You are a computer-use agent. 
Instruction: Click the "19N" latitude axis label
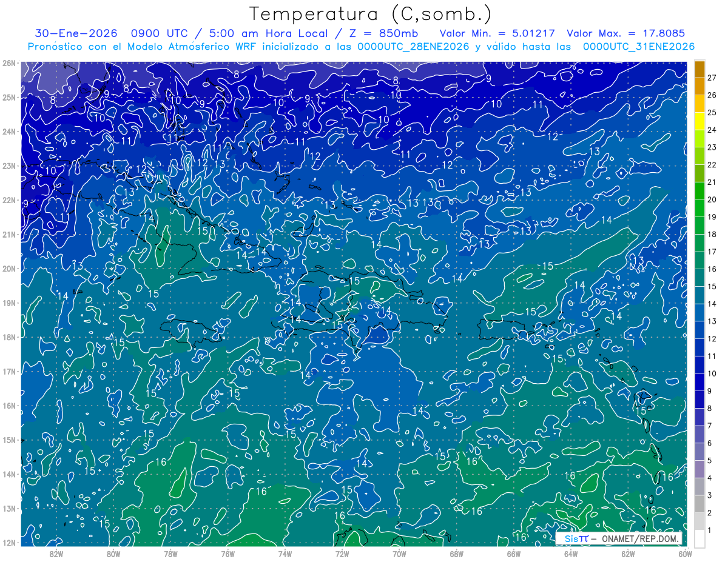pyautogui.click(x=9, y=303)
